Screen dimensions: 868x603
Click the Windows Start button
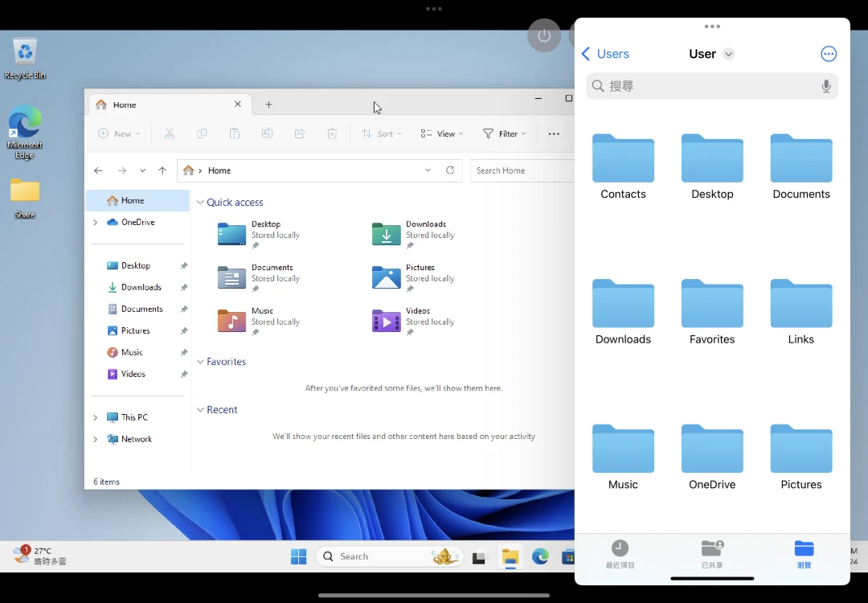pos(299,556)
